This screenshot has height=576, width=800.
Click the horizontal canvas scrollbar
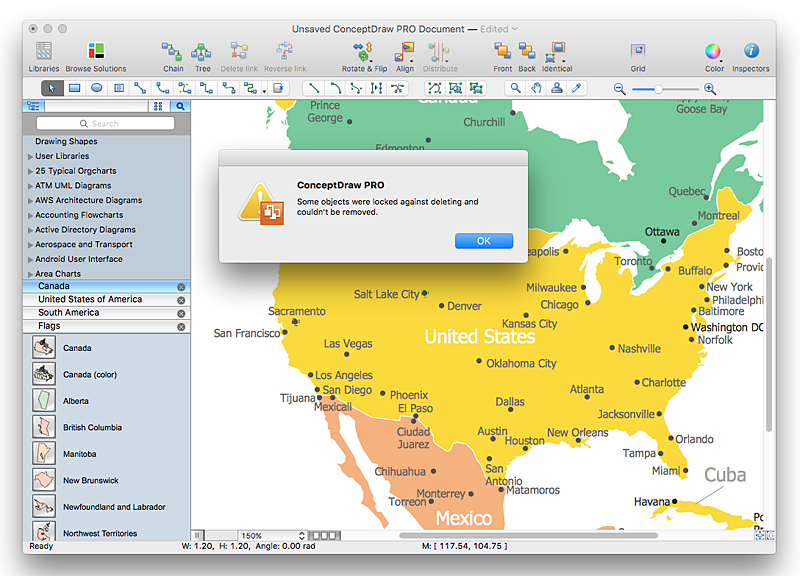(528, 536)
